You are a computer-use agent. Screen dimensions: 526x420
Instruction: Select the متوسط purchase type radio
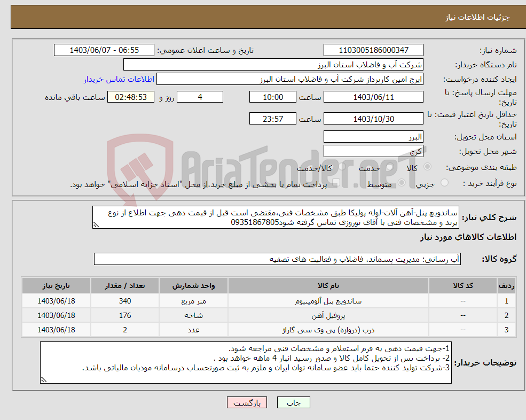402,183
